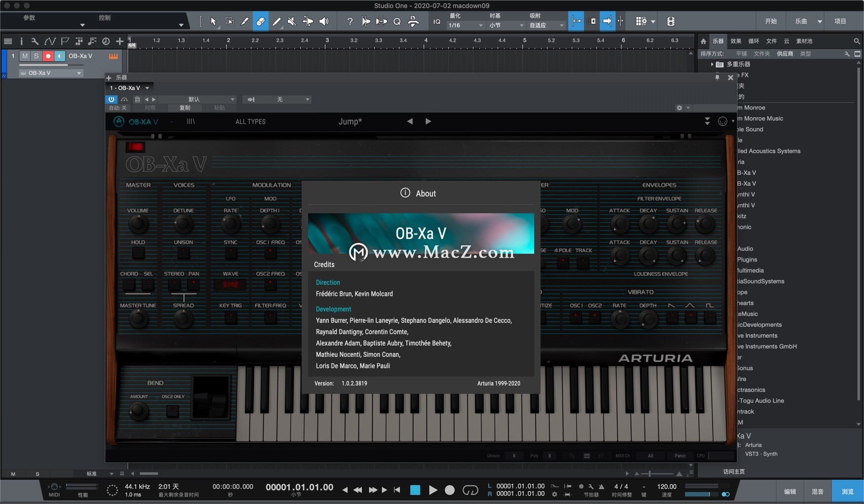The width and height of the screenshot is (864, 504).
Task: Toggle record arm on OB-Xa V track
Action: (48, 56)
